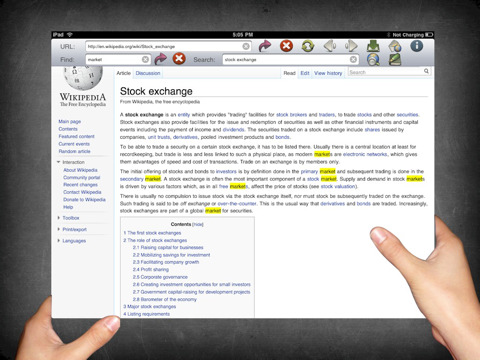Screen dimensions: 480x360
Task: Open the View history tab
Action: click(x=328, y=73)
